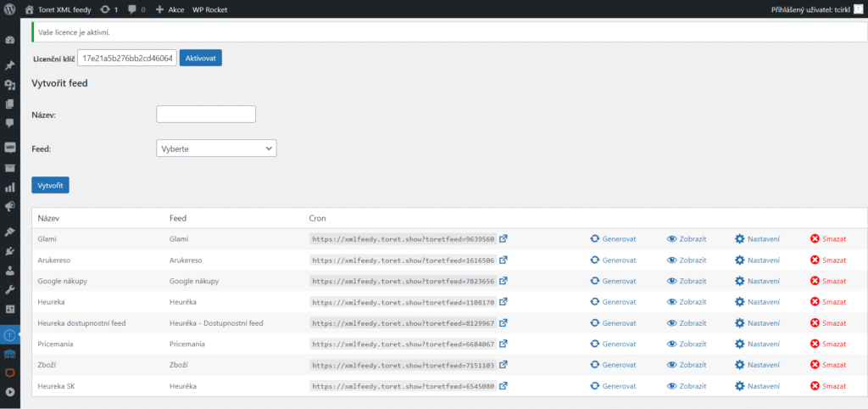Open Zboží feed external link icon
The image size is (868, 409).
[504, 365]
